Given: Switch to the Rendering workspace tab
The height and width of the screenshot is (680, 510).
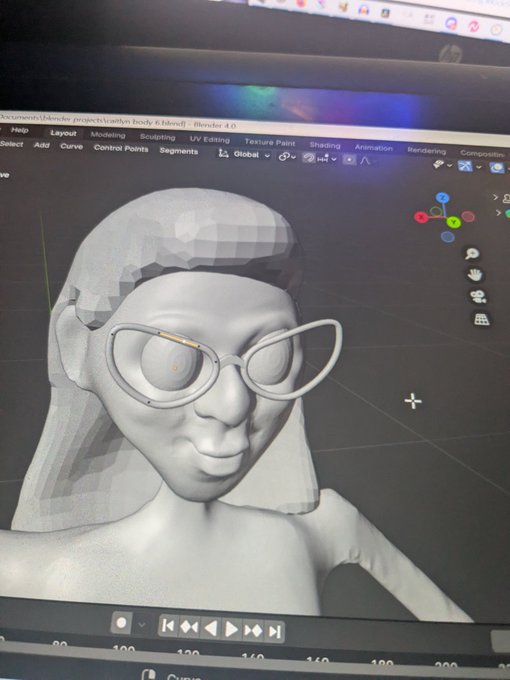Looking at the screenshot, I should click(427, 150).
